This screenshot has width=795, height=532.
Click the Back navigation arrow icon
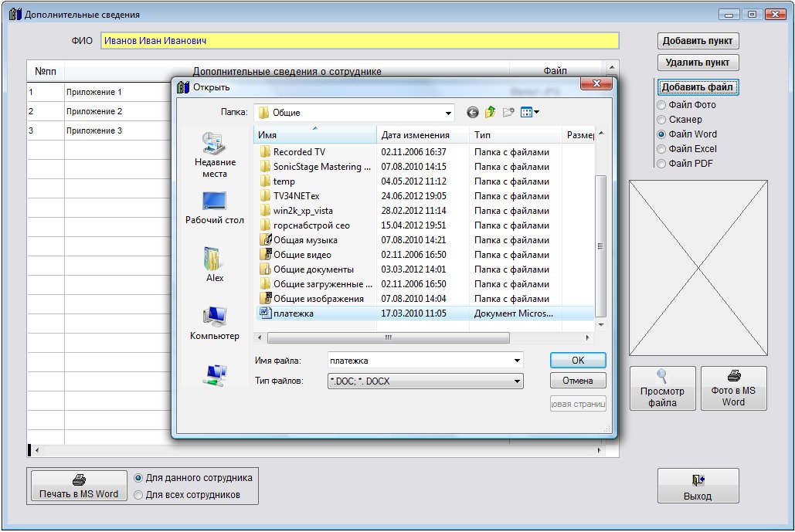(x=473, y=113)
